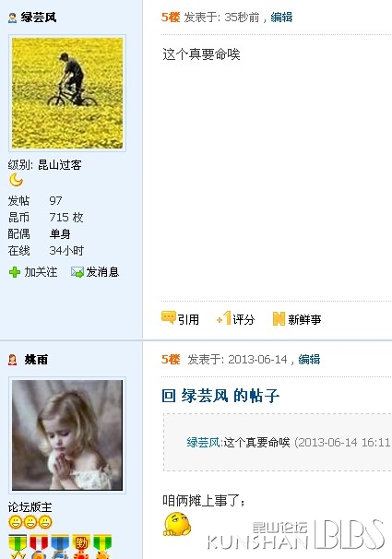
Task: Open the praying girl avatar image
Action: [x=67, y=435]
